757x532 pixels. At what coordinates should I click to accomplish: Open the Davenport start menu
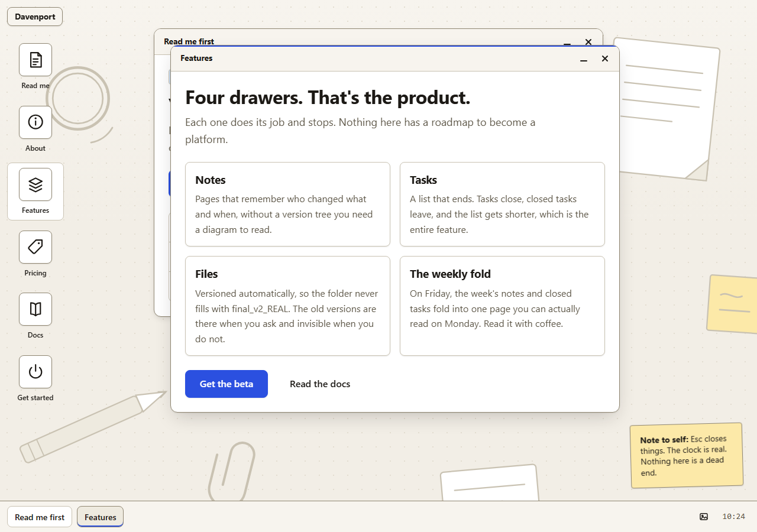35,17
